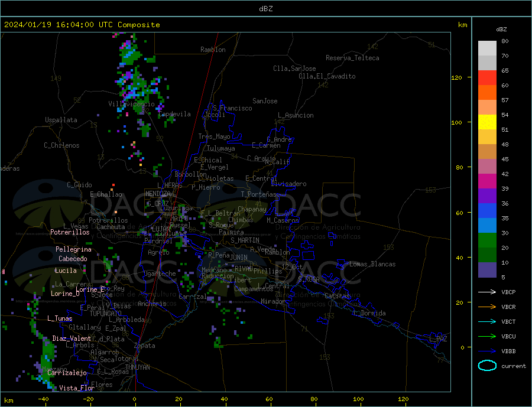The image size is (532, 407).
Task: Click the 100 km tick on bottom axis
Action: pyautogui.click(x=358, y=399)
